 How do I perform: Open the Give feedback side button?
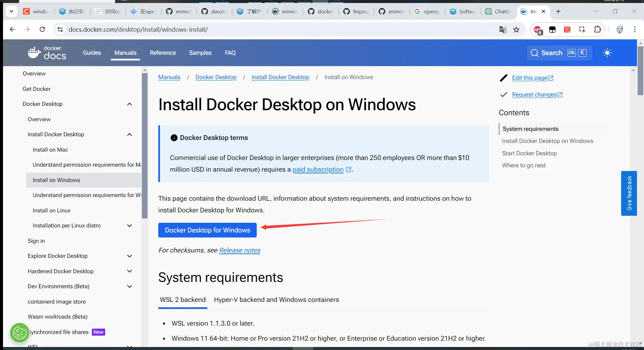click(629, 193)
